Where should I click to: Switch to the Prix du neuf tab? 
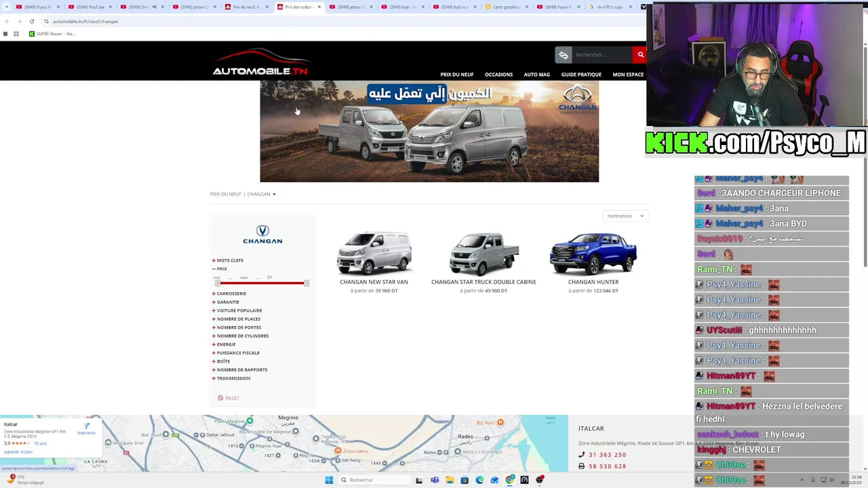click(245, 7)
